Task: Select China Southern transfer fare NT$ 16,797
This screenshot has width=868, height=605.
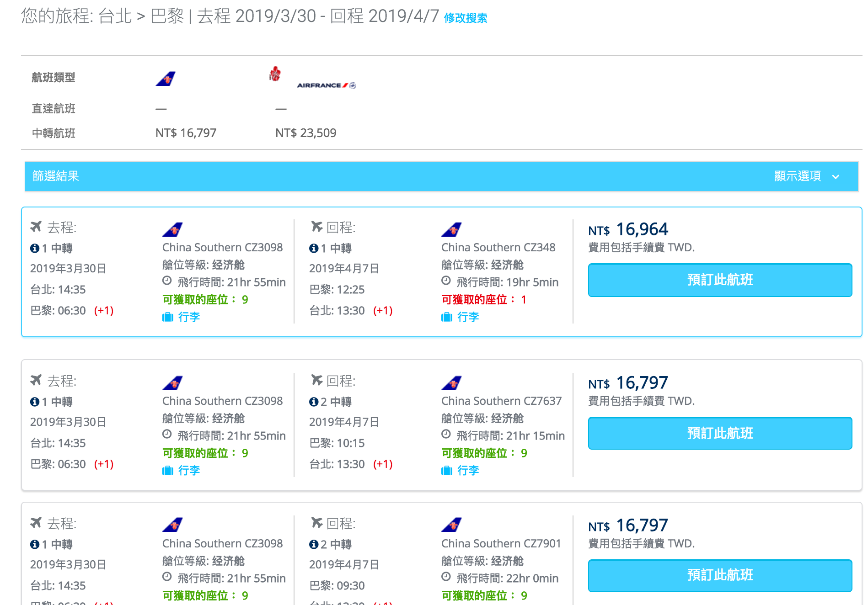Action: click(186, 133)
